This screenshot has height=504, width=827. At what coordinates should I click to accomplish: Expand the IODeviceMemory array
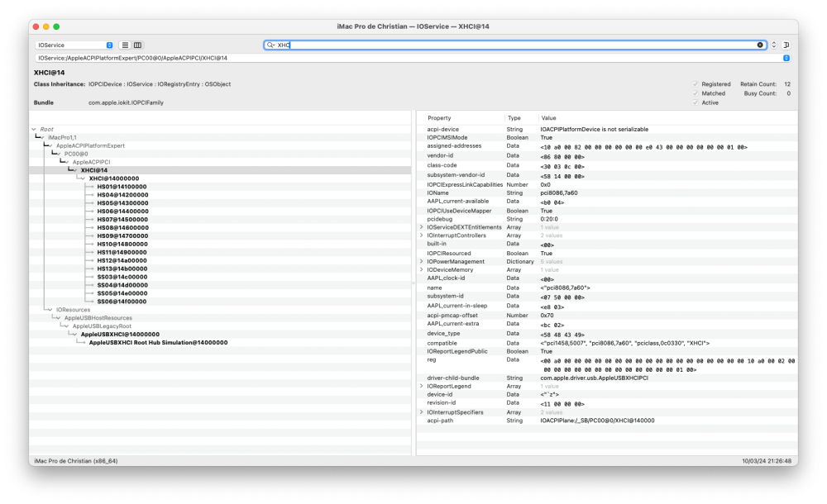pyautogui.click(x=422, y=270)
